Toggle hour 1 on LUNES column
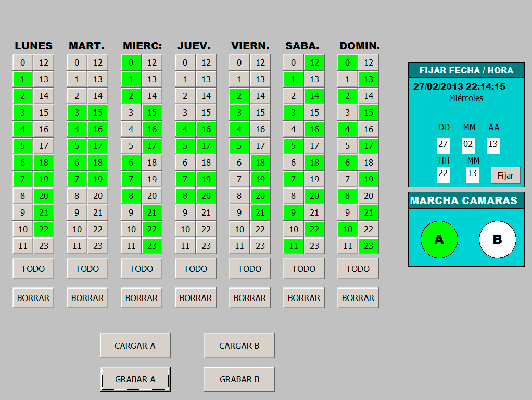This screenshot has width=532, height=400. click(23, 80)
